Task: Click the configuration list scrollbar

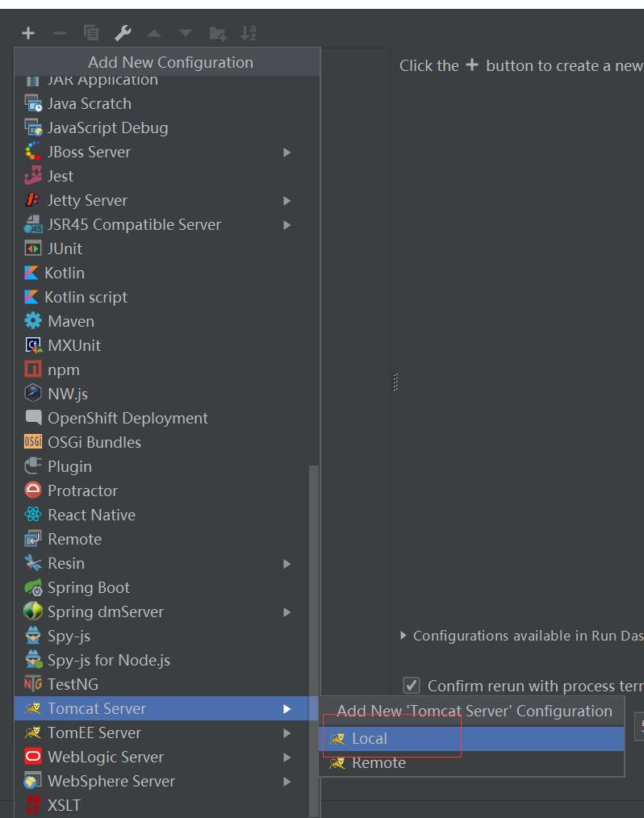Action: pyautogui.click(x=314, y=641)
